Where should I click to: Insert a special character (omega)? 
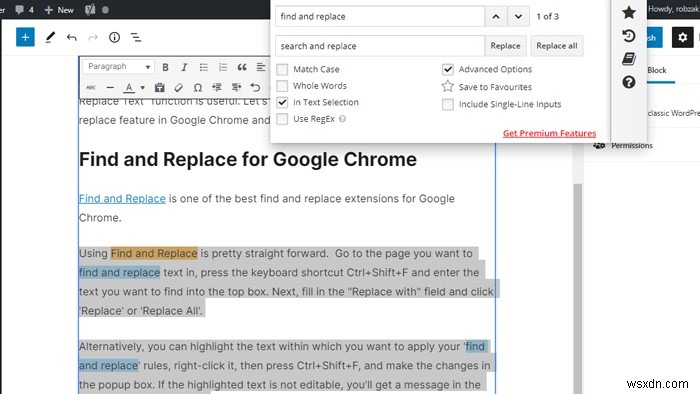[x=198, y=87]
